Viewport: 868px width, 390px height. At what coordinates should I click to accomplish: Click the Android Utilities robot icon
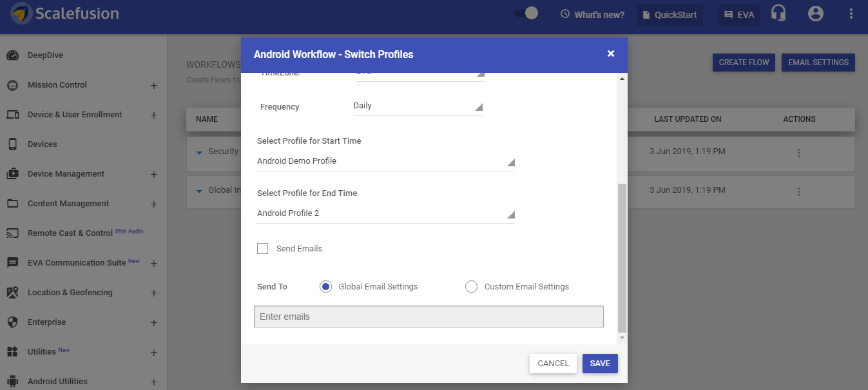[x=13, y=382]
